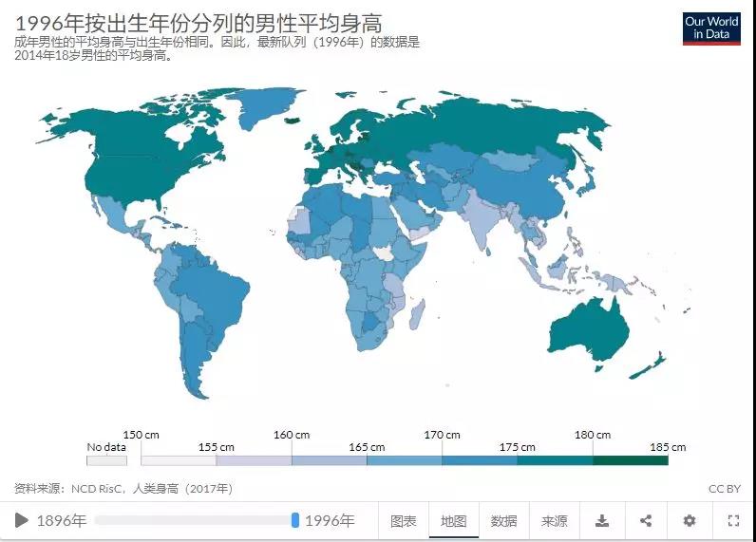Click the 185 cm legend label

[668, 447]
